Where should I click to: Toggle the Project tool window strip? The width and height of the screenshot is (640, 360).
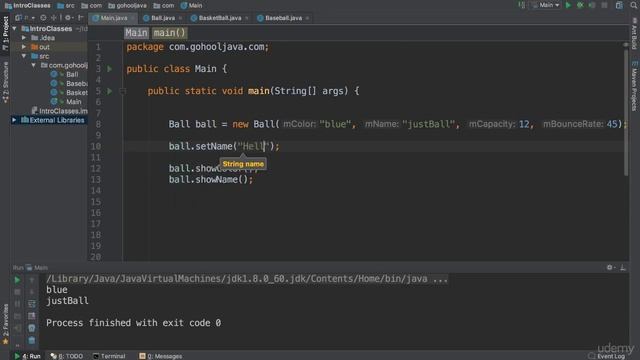tap(5, 33)
